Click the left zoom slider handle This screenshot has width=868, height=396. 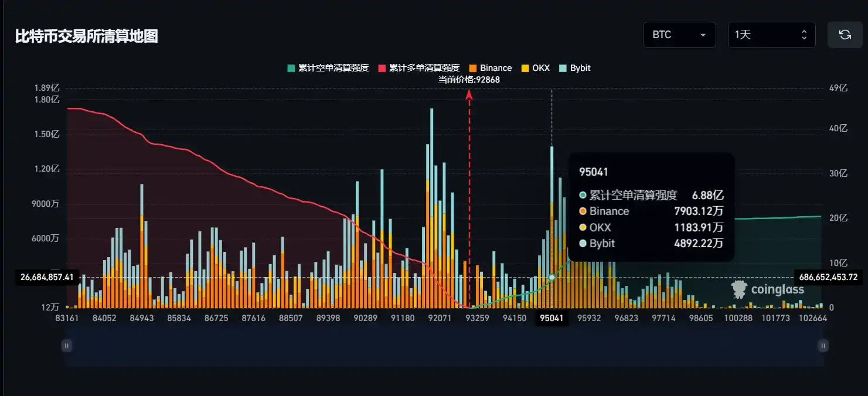[66, 346]
